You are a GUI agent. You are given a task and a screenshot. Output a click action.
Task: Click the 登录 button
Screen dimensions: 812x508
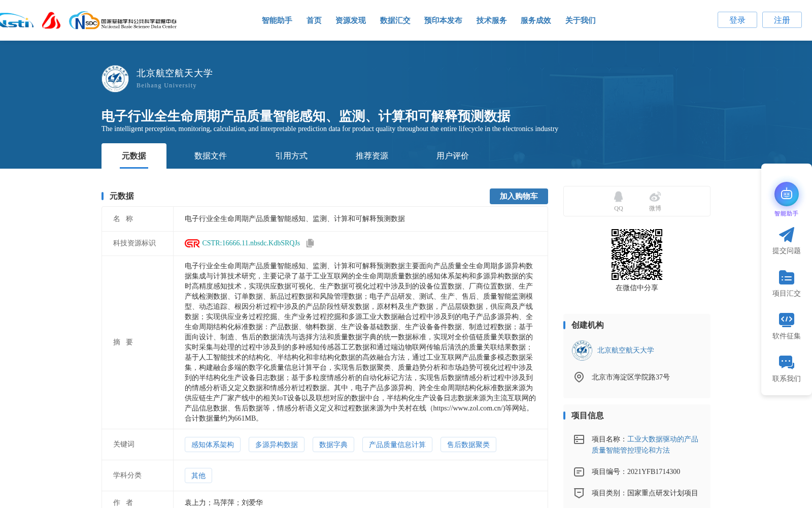tap(737, 20)
